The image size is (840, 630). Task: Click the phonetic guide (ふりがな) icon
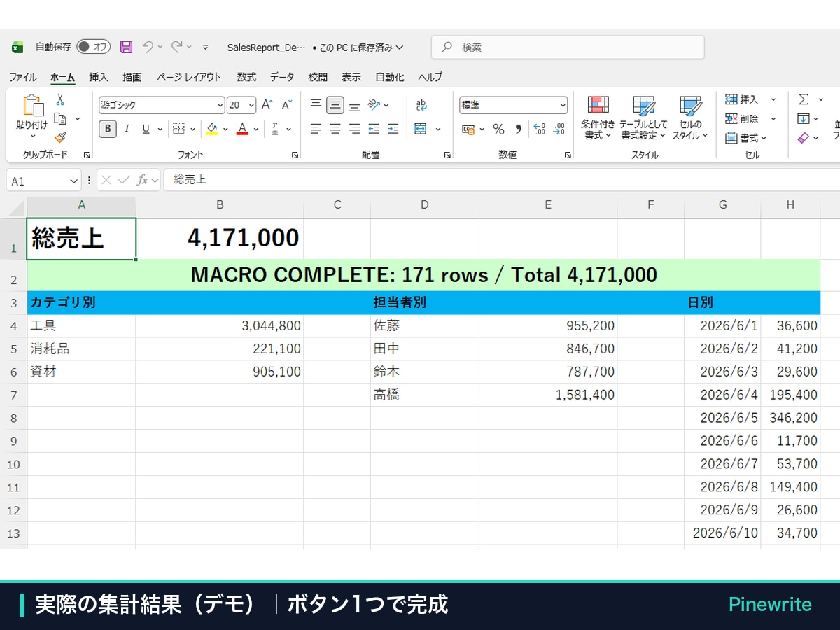click(x=274, y=129)
